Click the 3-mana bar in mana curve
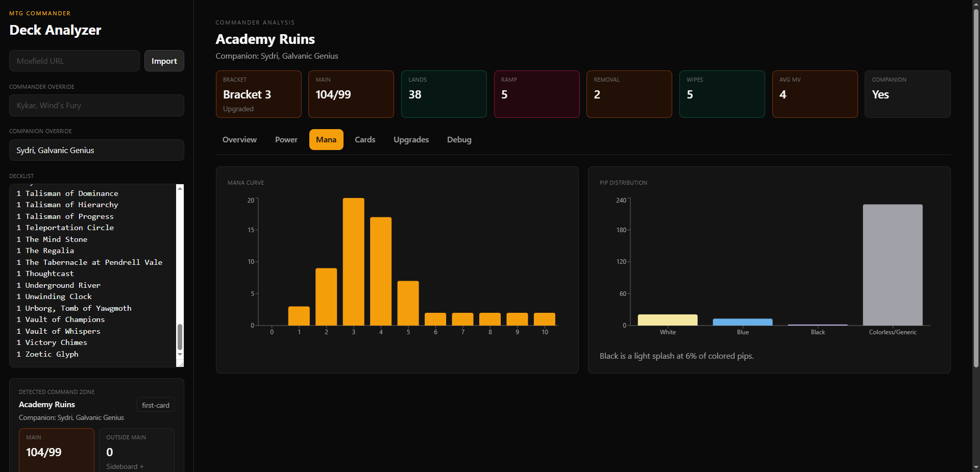The width and height of the screenshot is (980, 472). click(354, 262)
